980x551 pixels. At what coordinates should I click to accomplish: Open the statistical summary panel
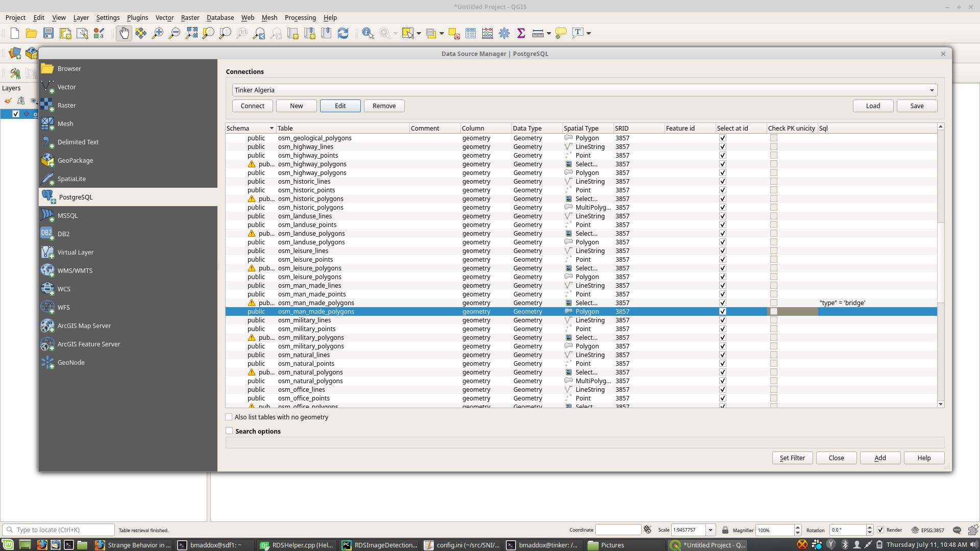(x=521, y=33)
